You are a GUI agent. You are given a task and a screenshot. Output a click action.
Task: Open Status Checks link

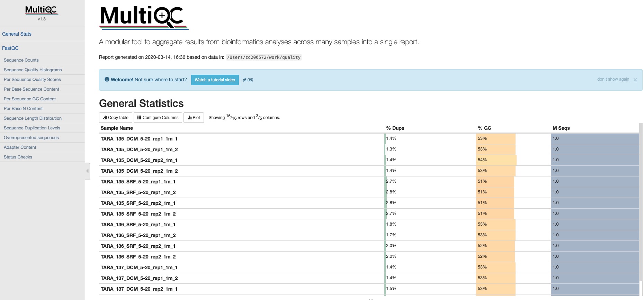pos(18,157)
